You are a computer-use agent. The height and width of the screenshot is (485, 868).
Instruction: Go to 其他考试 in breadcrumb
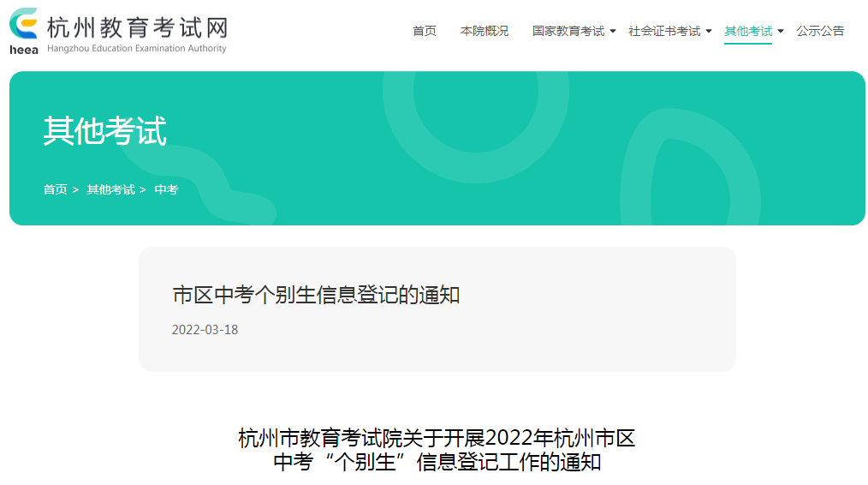tap(110, 189)
